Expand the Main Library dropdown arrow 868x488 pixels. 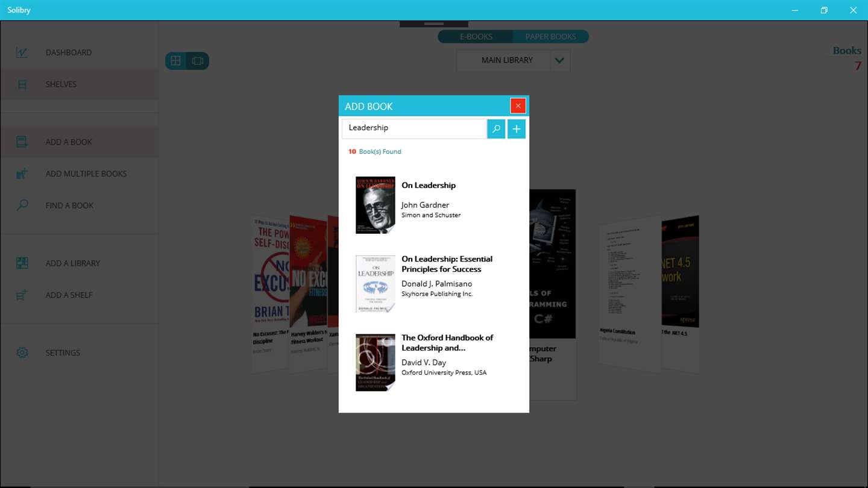[x=559, y=60]
